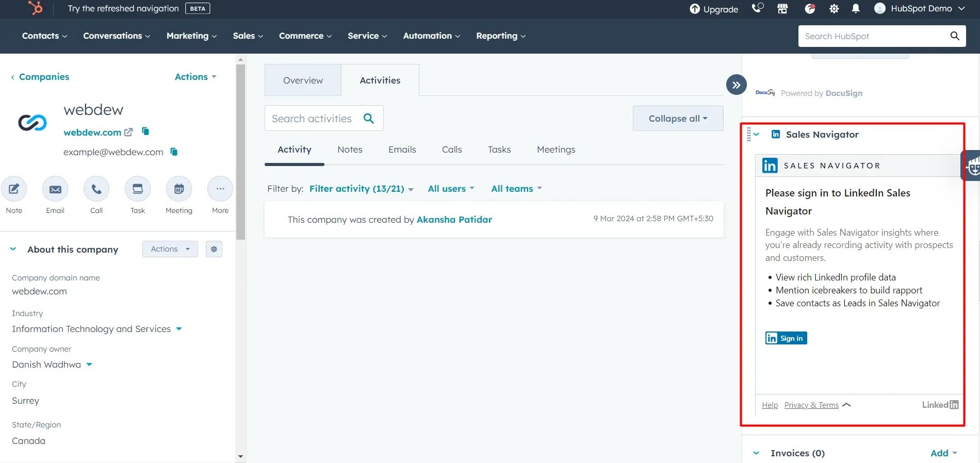Open the All users filter dropdown

tap(451, 189)
